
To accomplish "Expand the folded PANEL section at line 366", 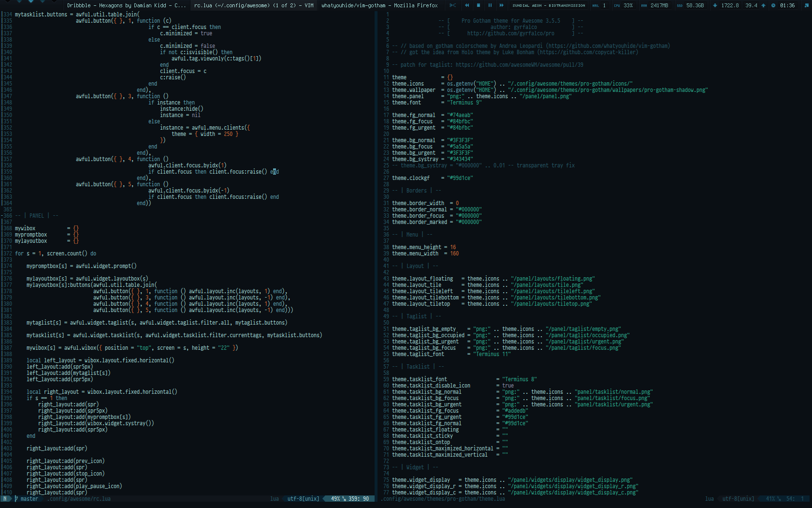I will [x=37, y=216].
